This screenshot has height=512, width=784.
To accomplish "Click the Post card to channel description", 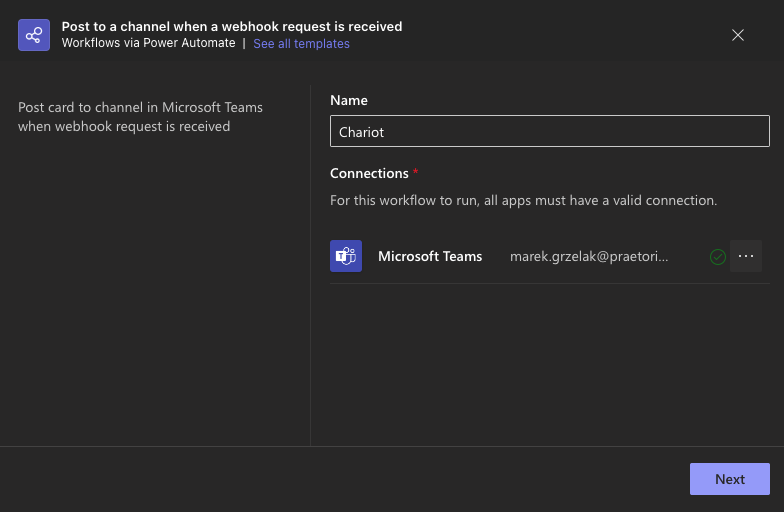I will (x=140, y=116).
